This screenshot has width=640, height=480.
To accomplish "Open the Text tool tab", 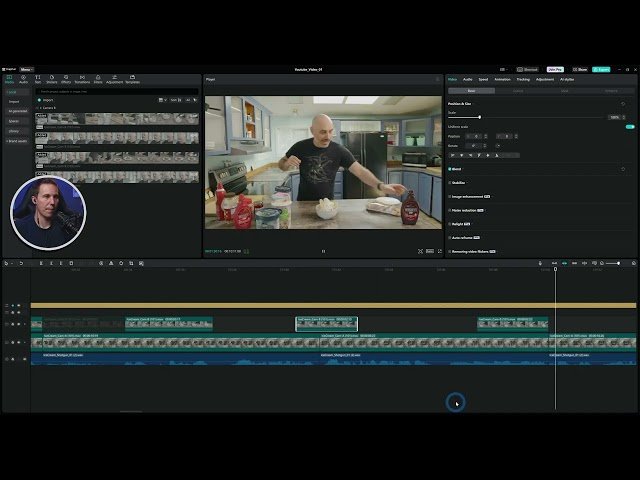I will pyautogui.click(x=38, y=79).
